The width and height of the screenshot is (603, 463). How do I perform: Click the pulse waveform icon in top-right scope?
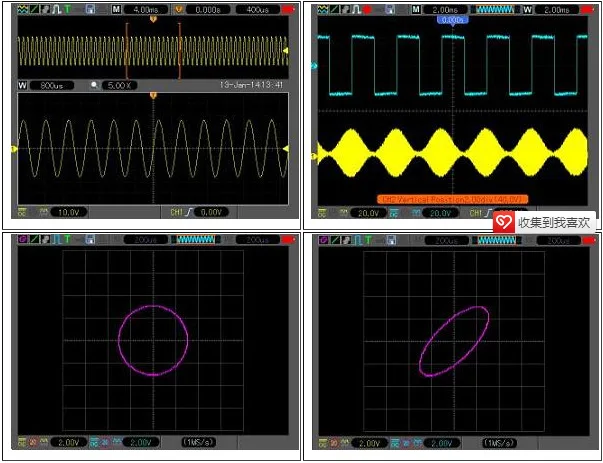pyautogui.click(x=357, y=9)
